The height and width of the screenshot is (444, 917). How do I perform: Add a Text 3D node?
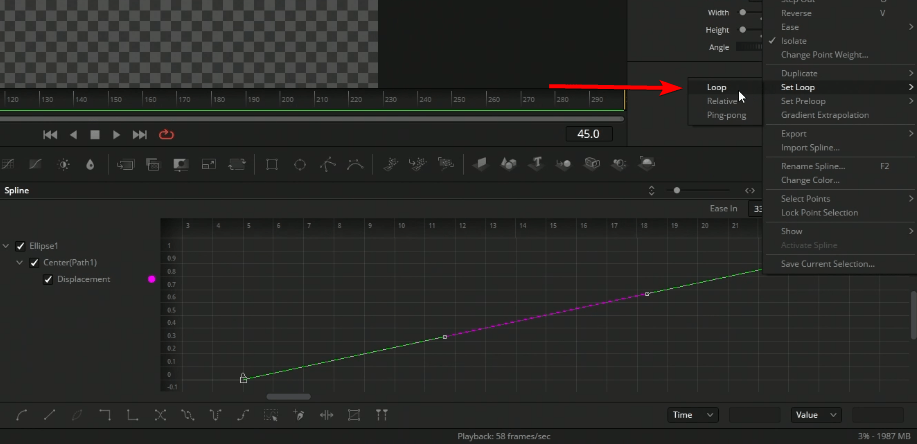click(x=536, y=164)
